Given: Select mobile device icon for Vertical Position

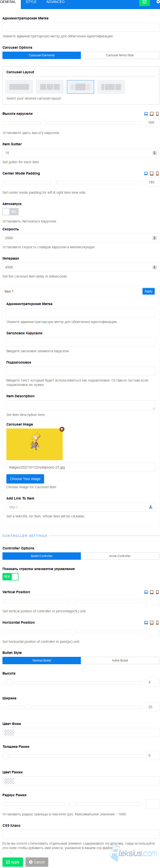Looking at the screenshot, I should coord(157,592).
